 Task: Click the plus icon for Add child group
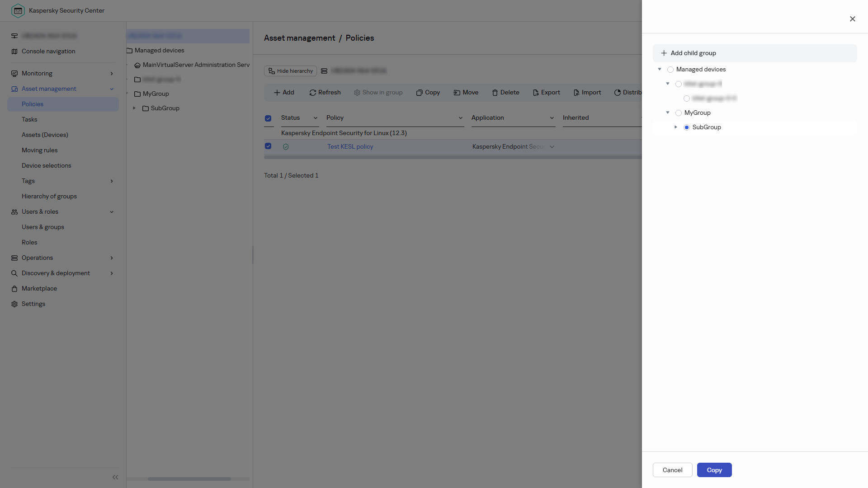[664, 53]
